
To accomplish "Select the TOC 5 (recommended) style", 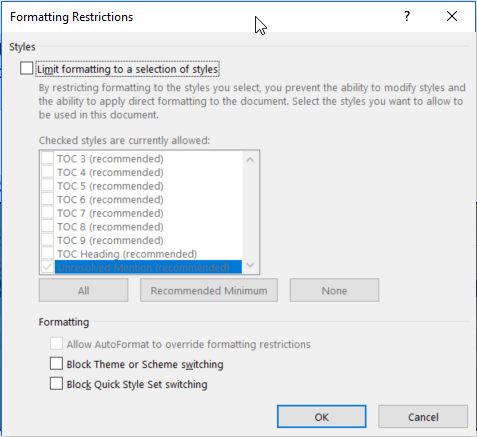I will 110,186.
